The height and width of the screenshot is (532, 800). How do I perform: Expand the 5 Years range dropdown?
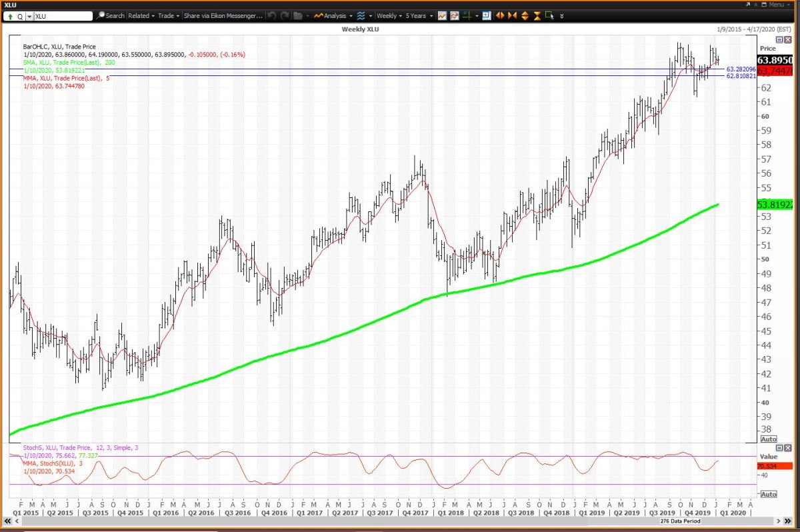click(x=417, y=15)
